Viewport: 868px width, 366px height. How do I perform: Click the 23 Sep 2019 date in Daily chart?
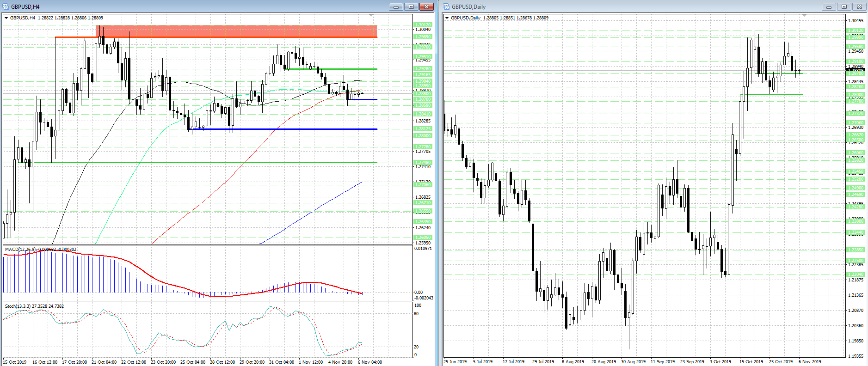pyautogui.click(x=692, y=362)
